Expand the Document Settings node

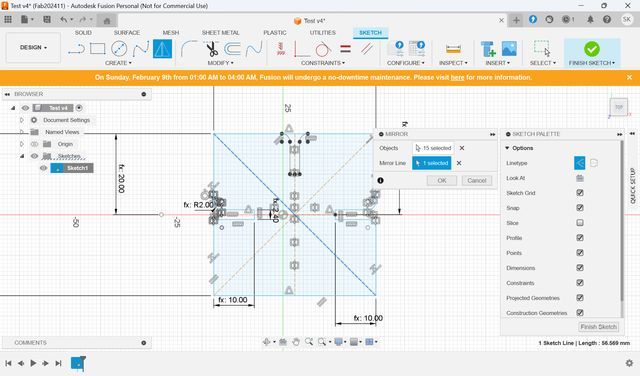(22, 120)
